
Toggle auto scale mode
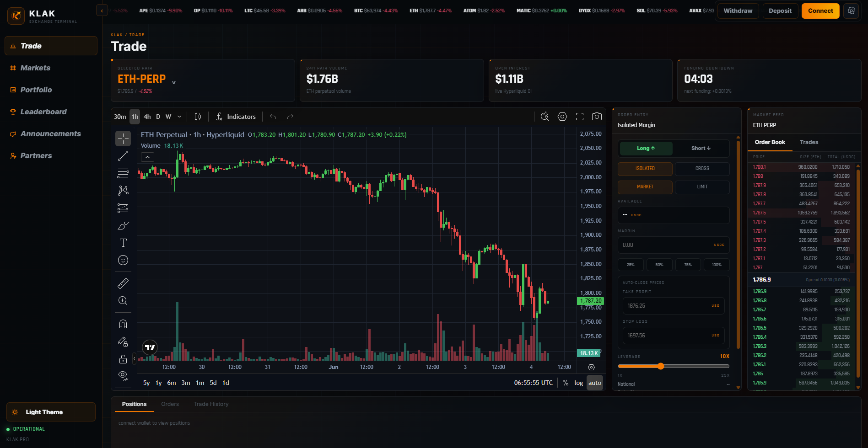[595, 383]
